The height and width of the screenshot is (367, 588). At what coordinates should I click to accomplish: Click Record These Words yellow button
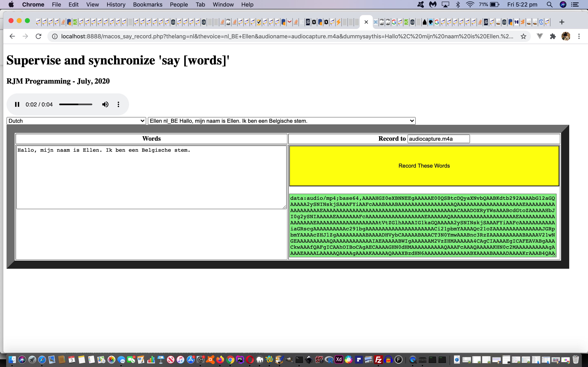[424, 166]
